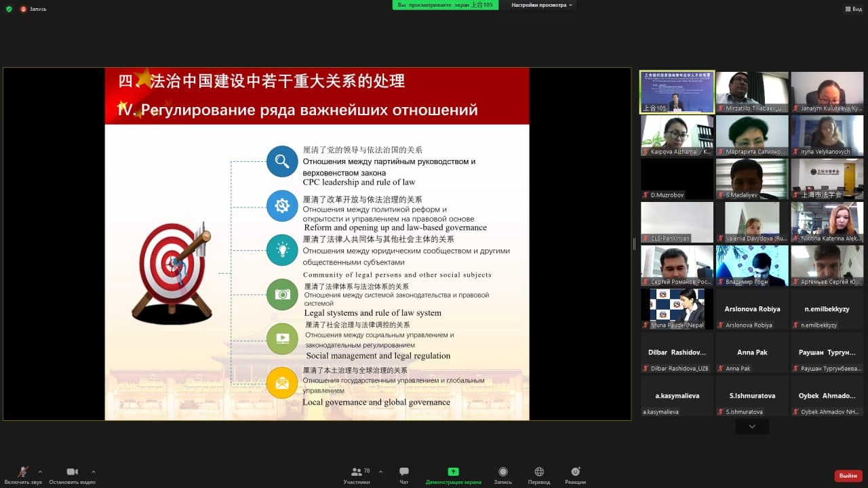868x488 pixels.
Task: Click the magnifier icon beside CPC leadership
Action: coord(282,161)
